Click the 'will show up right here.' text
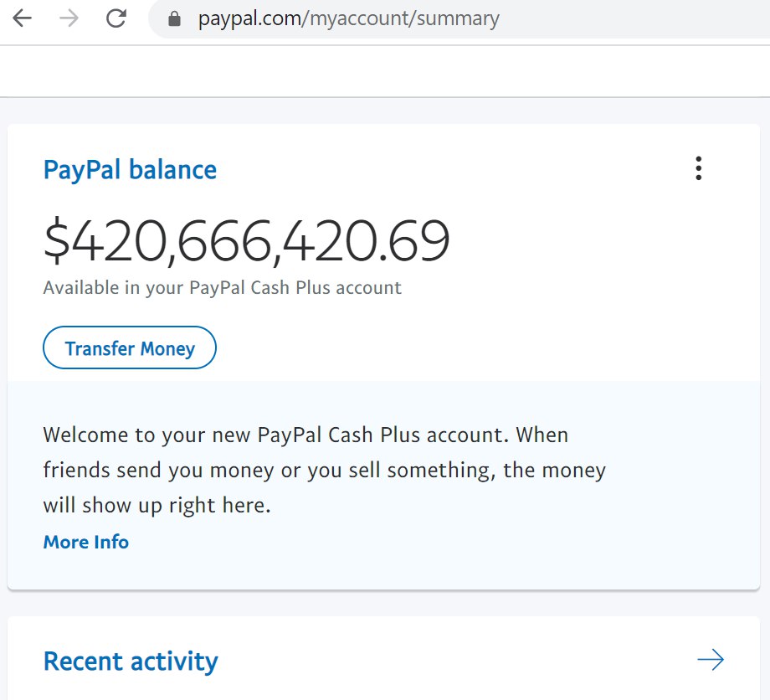The width and height of the screenshot is (770, 700). pos(157,506)
